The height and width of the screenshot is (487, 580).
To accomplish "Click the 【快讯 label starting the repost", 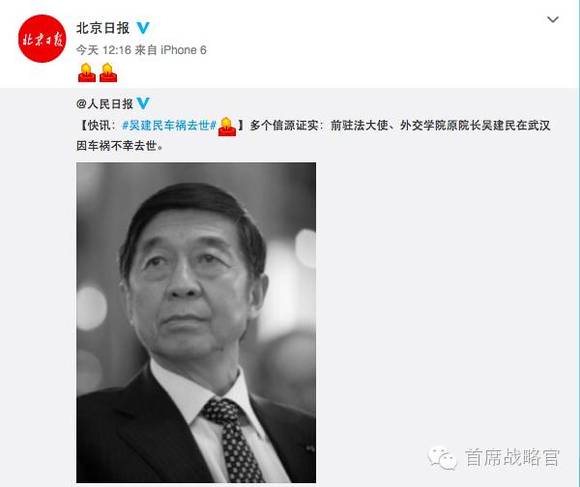I will [95, 126].
